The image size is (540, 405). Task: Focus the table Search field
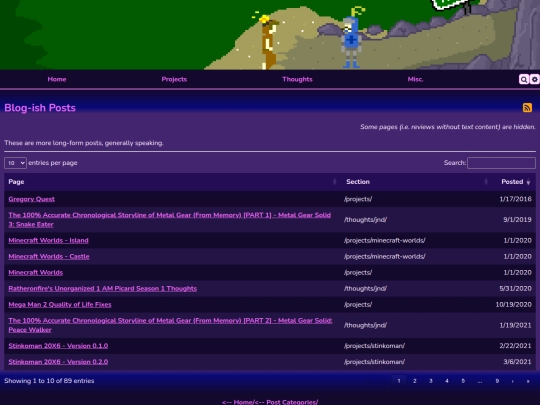coord(501,163)
